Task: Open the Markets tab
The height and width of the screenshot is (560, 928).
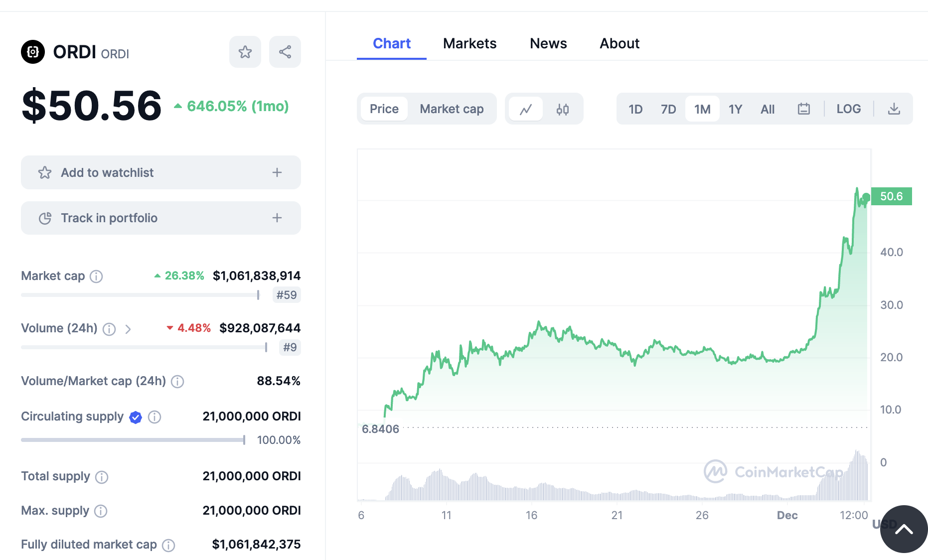Action: [x=469, y=44]
